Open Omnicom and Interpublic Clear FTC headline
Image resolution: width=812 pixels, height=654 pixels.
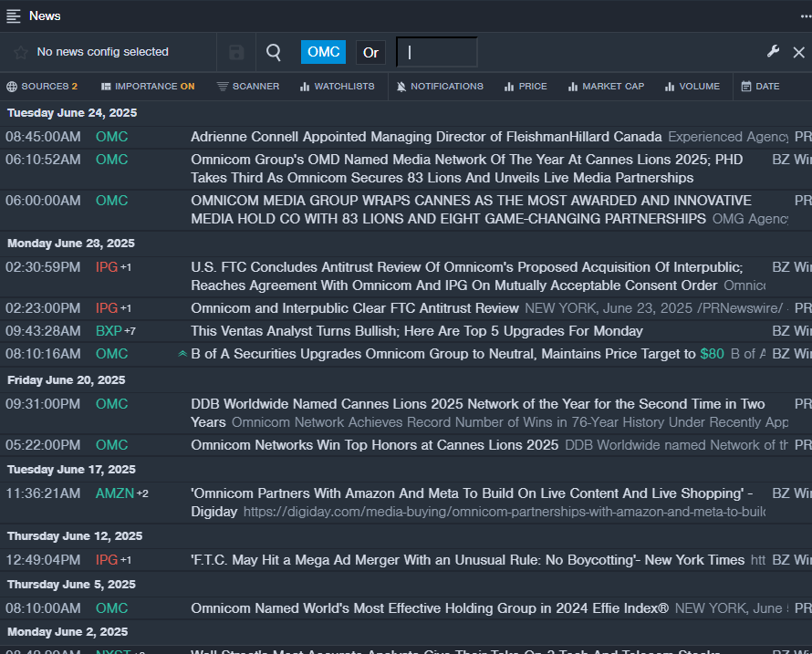tap(355, 308)
